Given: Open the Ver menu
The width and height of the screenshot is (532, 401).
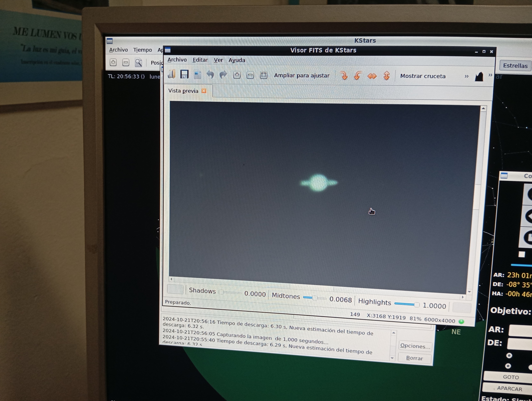Looking at the screenshot, I should (x=218, y=60).
